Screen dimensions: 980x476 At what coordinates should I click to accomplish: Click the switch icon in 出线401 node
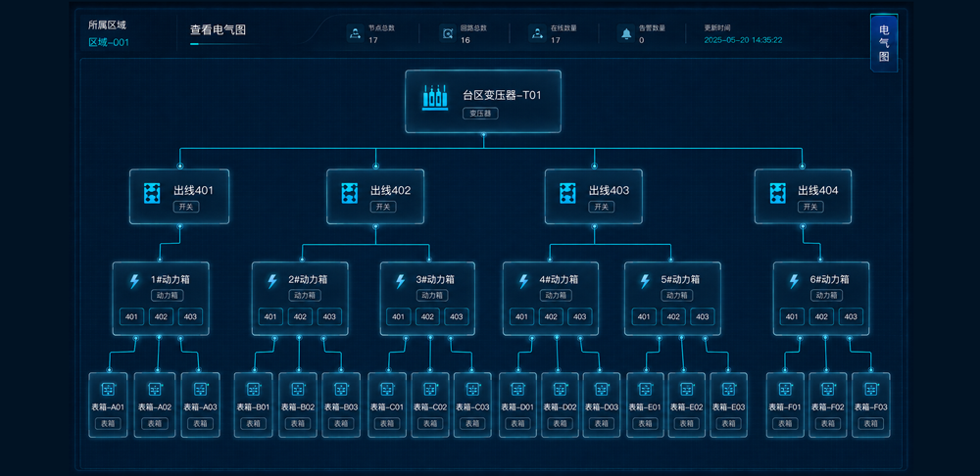click(x=153, y=193)
